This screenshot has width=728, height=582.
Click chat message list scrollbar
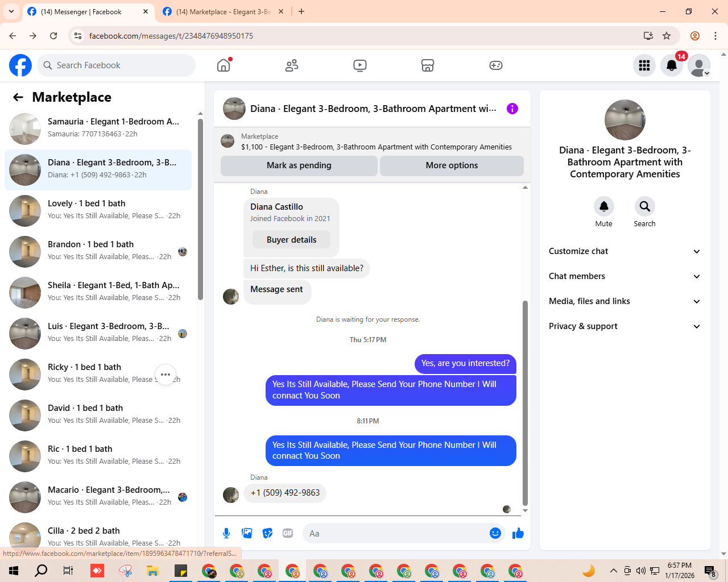[525, 403]
